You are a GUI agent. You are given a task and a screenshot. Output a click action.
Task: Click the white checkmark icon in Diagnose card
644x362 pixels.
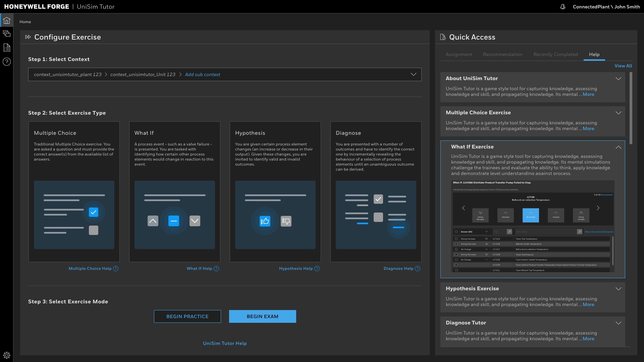[378, 199]
